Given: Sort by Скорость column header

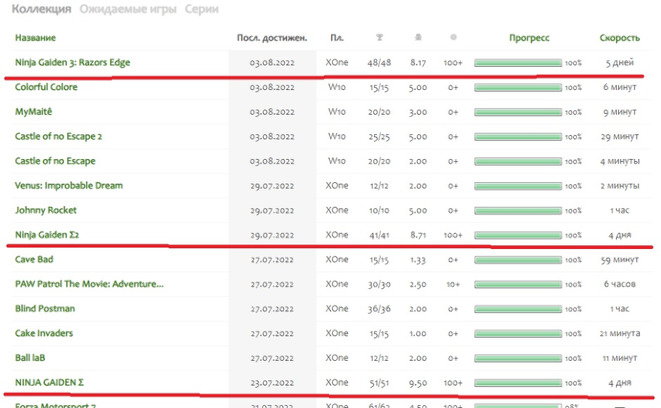Looking at the screenshot, I should (620, 38).
